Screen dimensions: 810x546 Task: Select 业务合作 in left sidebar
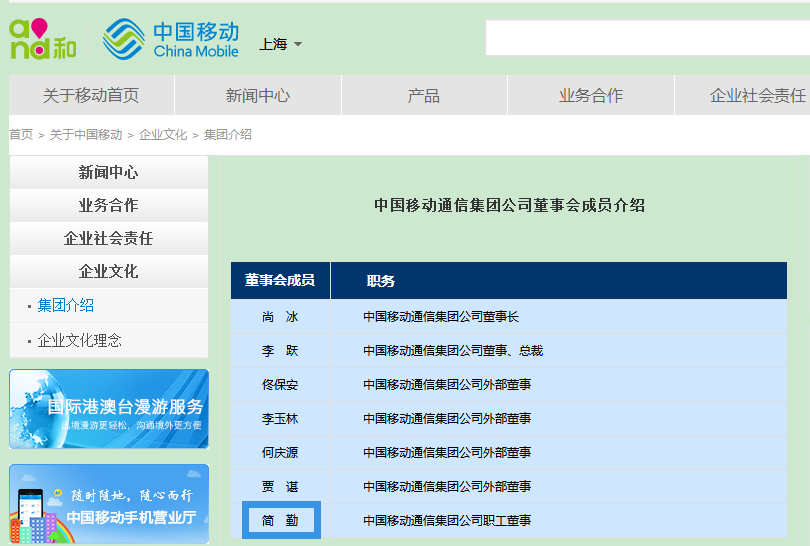[108, 206]
